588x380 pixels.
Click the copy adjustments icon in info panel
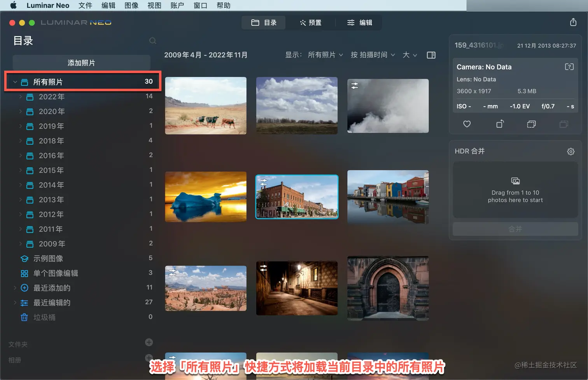point(531,124)
